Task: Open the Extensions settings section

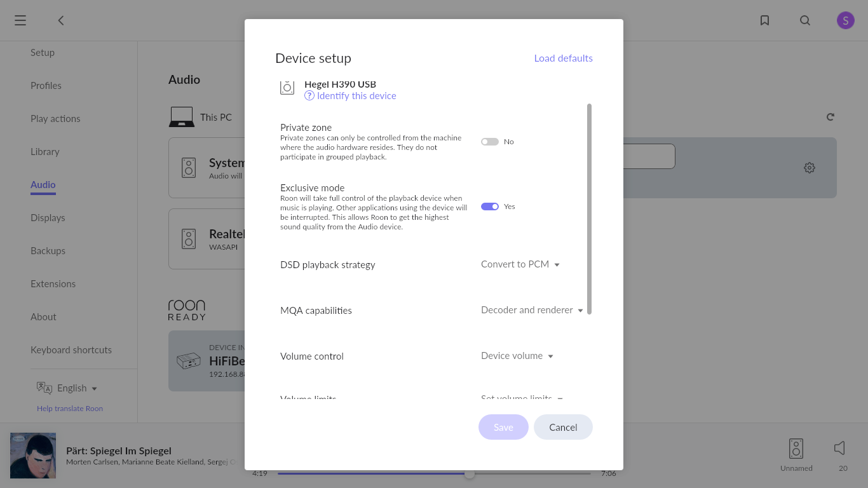Action: [x=53, y=284]
